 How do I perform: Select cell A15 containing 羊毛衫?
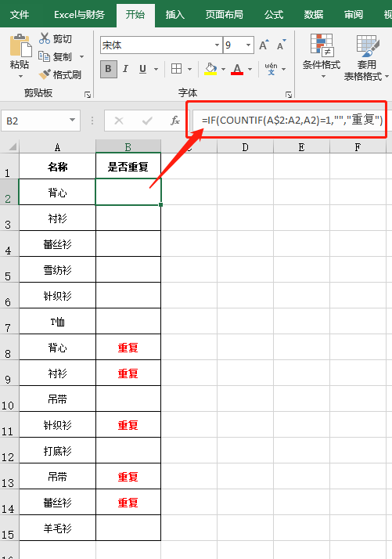[57, 528]
